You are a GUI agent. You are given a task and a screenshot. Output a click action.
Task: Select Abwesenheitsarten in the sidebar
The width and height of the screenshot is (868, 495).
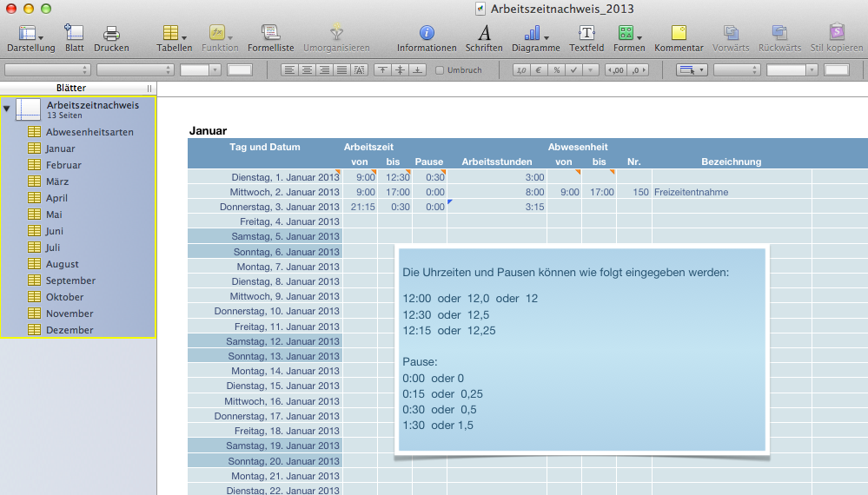[x=89, y=132]
